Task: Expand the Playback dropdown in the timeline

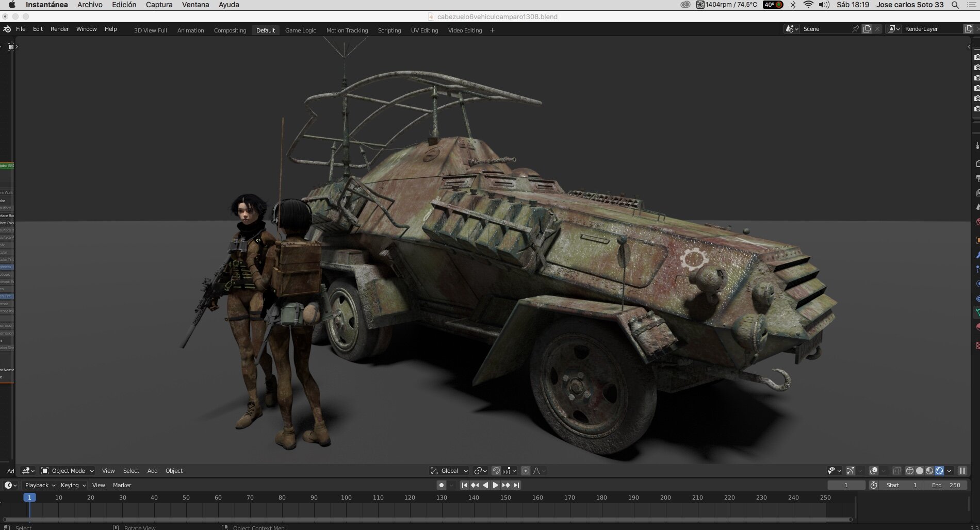Action: [39, 485]
